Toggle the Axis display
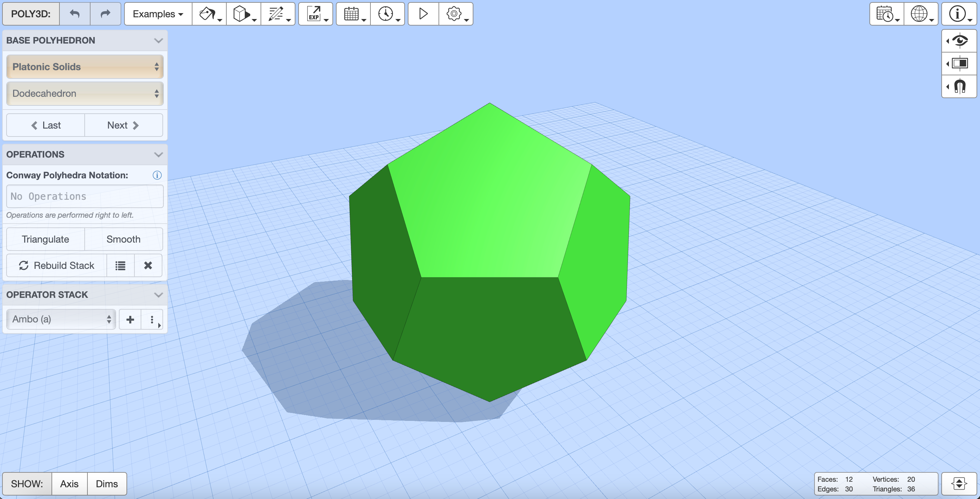This screenshot has width=980, height=499. pos(69,483)
